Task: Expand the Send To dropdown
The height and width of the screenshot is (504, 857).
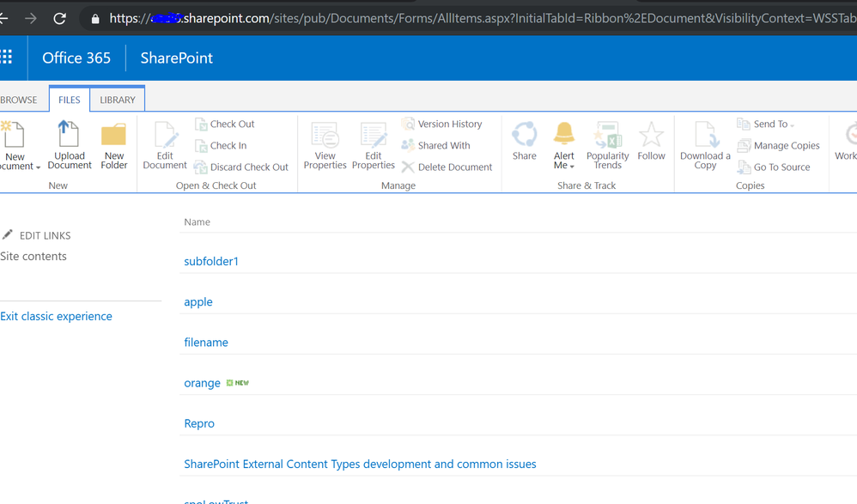Action: [792, 125]
